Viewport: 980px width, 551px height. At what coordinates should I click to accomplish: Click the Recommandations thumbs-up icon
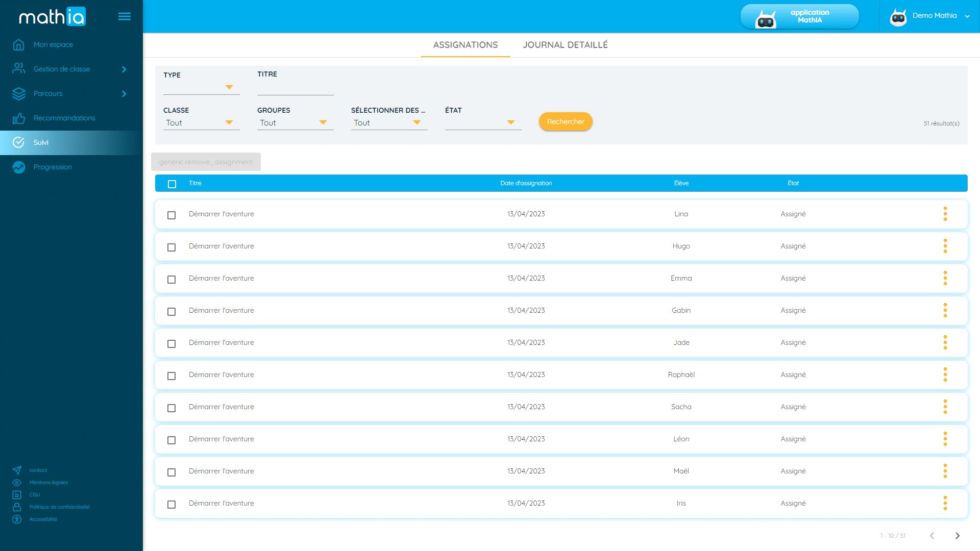pos(19,118)
